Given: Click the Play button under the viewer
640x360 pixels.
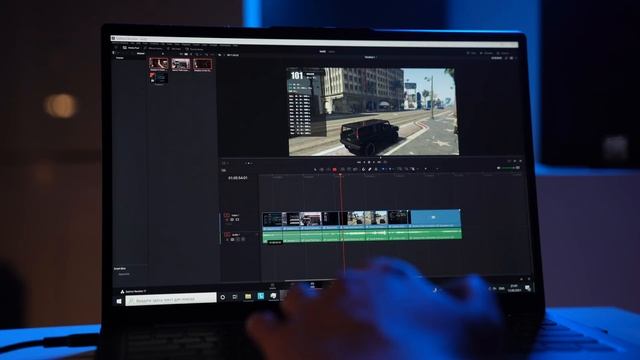Looking at the screenshot, I should click(x=374, y=162).
